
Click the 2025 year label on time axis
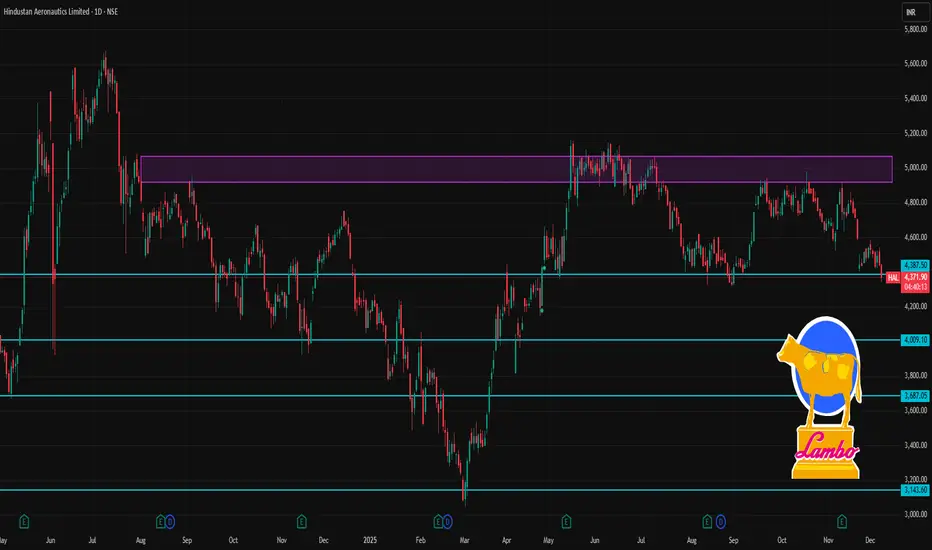pyautogui.click(x=370, y=540)
